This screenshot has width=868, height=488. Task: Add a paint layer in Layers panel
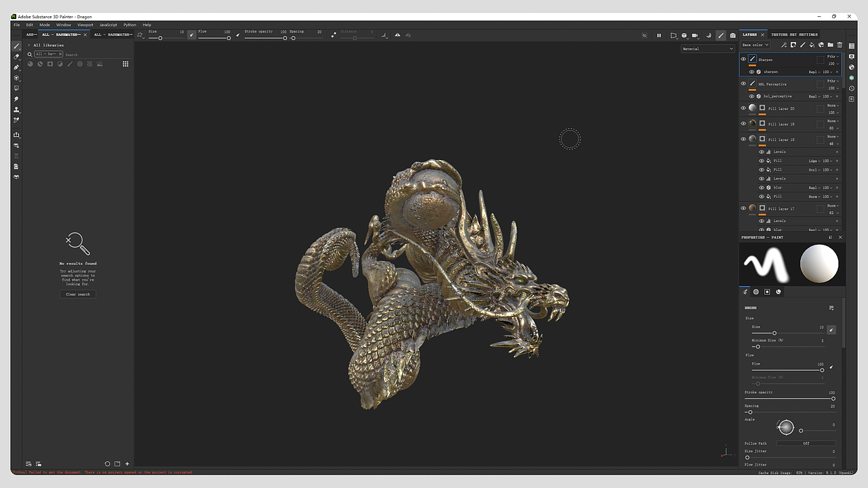(803, 45)
